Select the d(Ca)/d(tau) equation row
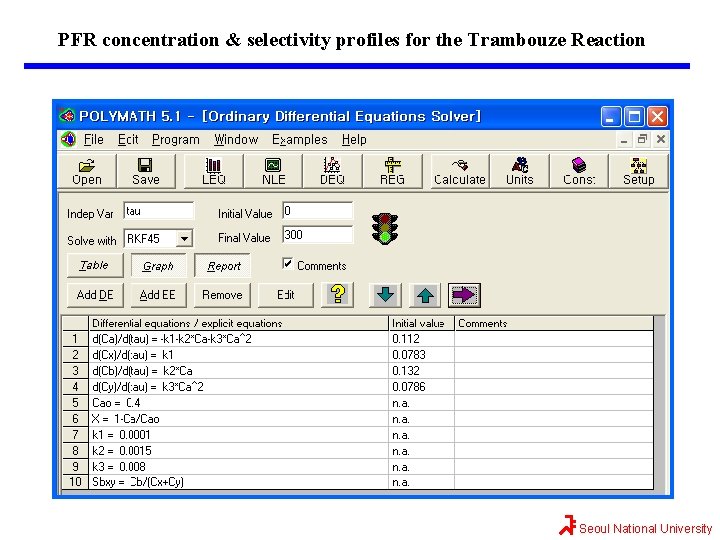Screen dimensions: 720x540 238,339
